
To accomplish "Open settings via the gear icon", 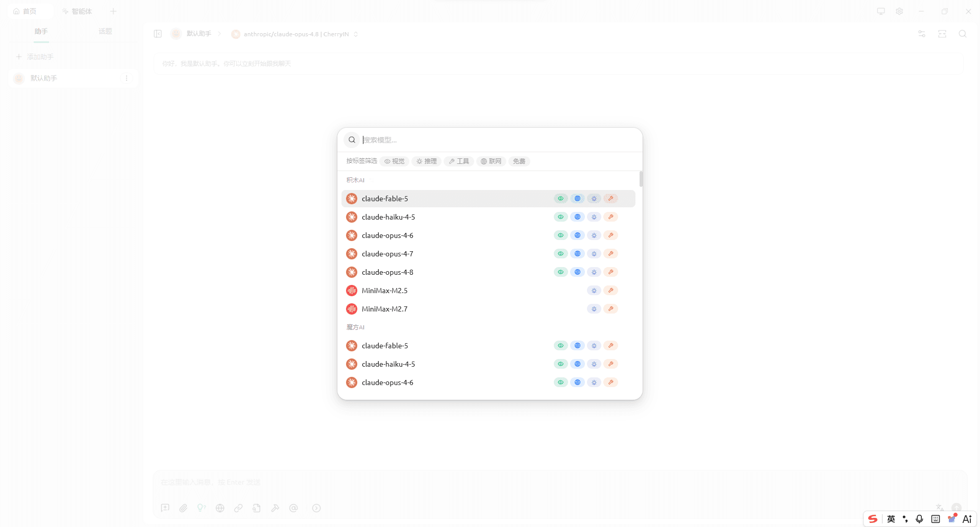I will 899,11.
